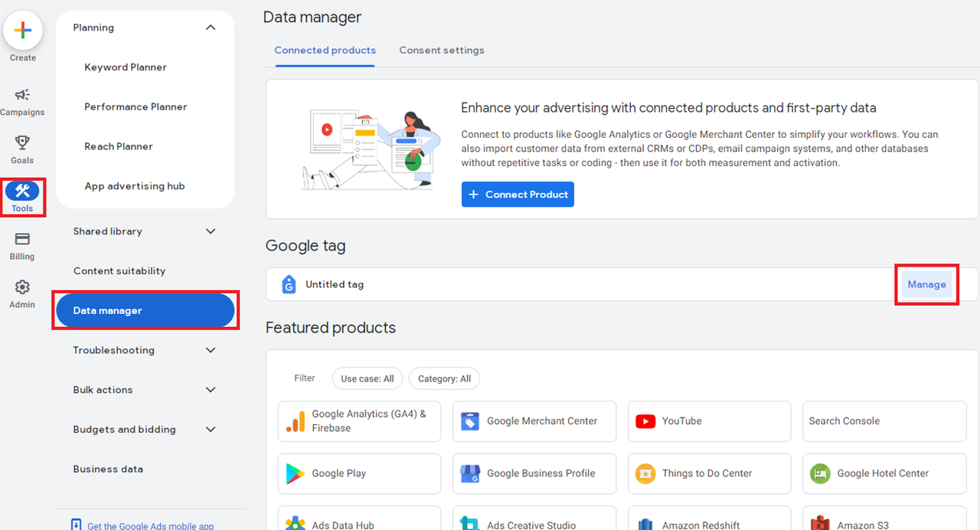Image resolution: width=980 pixels, height=530 pixels.
Task: Select the YouTube product card
Action: pos(709,421)
